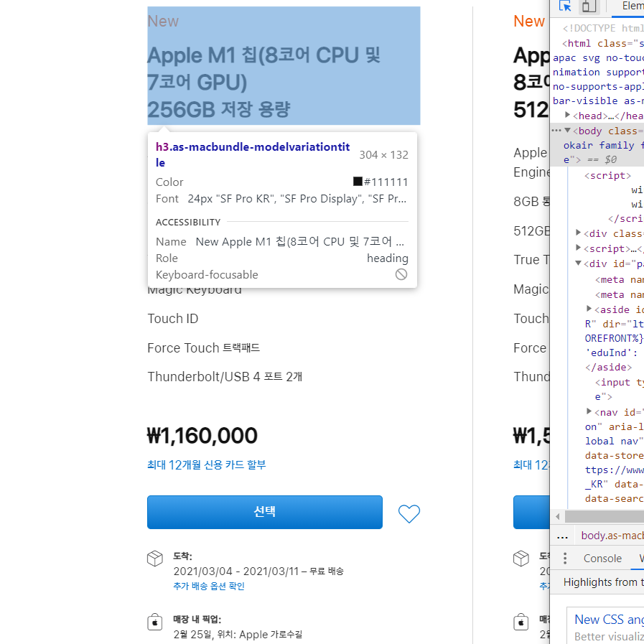Open the DevTools drawer three-dot menu beside Console
644x644 pixels.
(565, 558)
